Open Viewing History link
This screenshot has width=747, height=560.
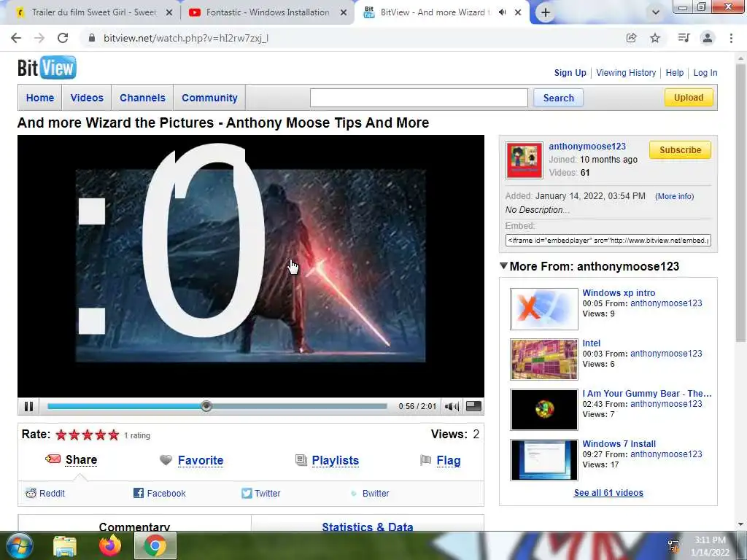(x=626, y=73)
